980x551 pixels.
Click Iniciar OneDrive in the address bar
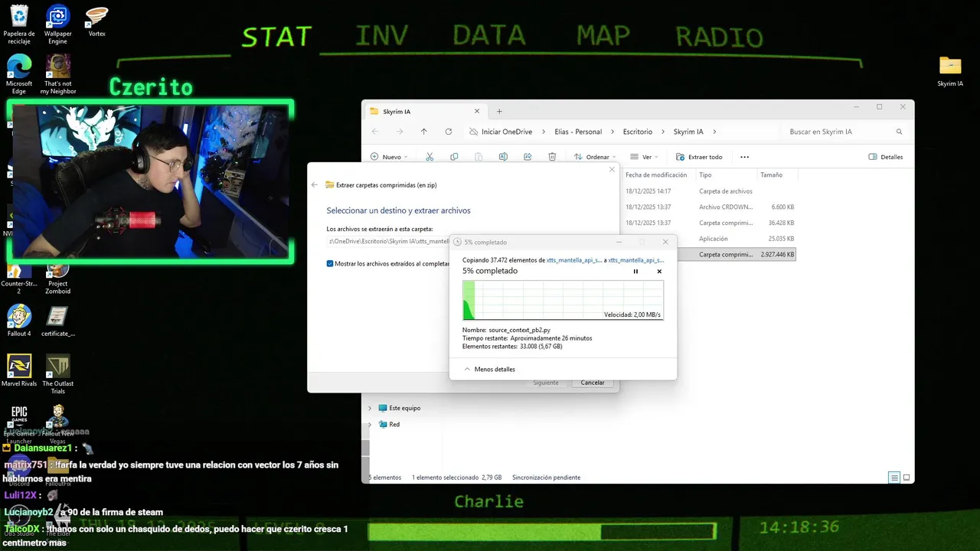click(507, 132)
